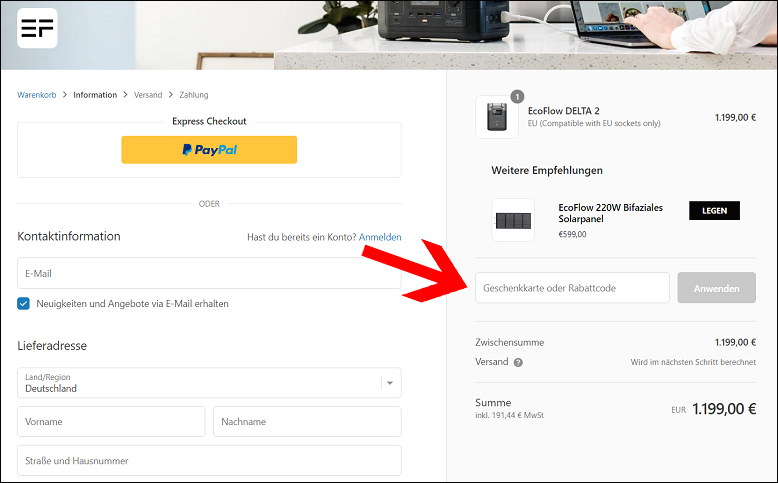
Task: Click the Express Checkout label
Action: click(x=209, y=121)
